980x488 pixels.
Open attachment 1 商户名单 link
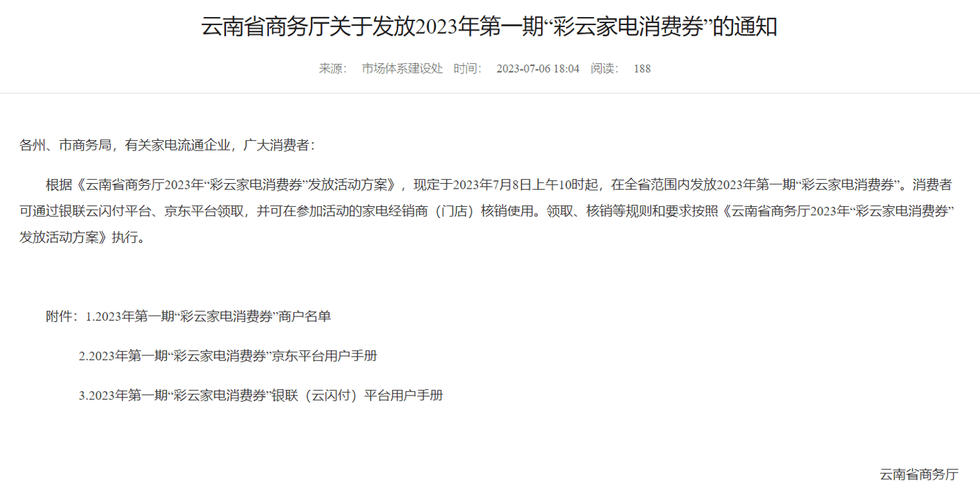(x=208, y=316)
